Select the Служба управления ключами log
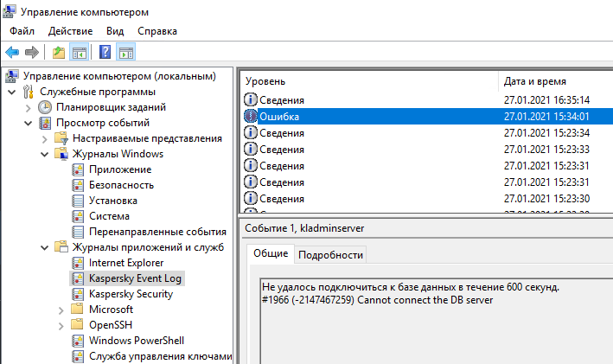This screenshot has height=364, width=613. (160, 356)
